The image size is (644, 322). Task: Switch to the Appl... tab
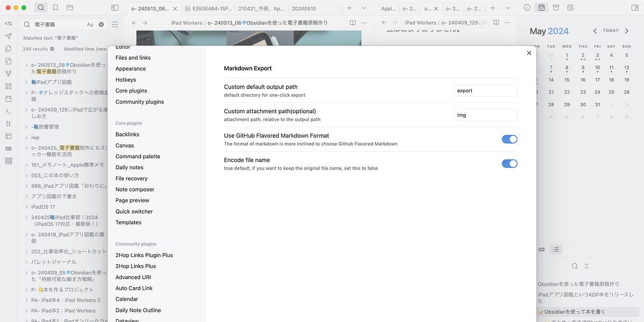(x=388, y=9)
